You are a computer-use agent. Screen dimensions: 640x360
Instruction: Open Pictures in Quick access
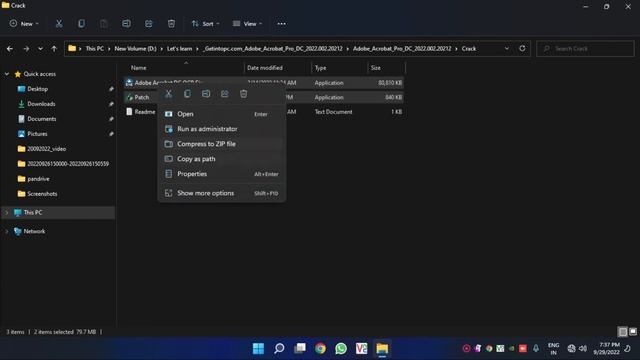tap(37, 134)
